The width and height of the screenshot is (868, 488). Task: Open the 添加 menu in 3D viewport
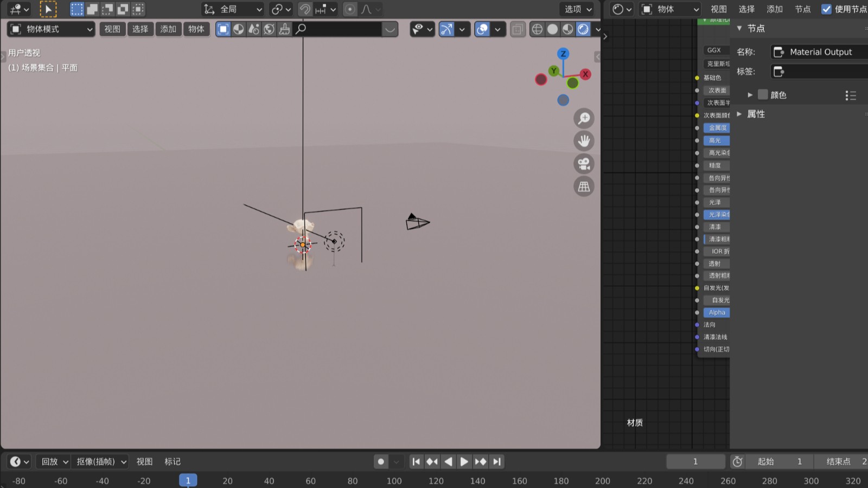[x=168, y=29]
